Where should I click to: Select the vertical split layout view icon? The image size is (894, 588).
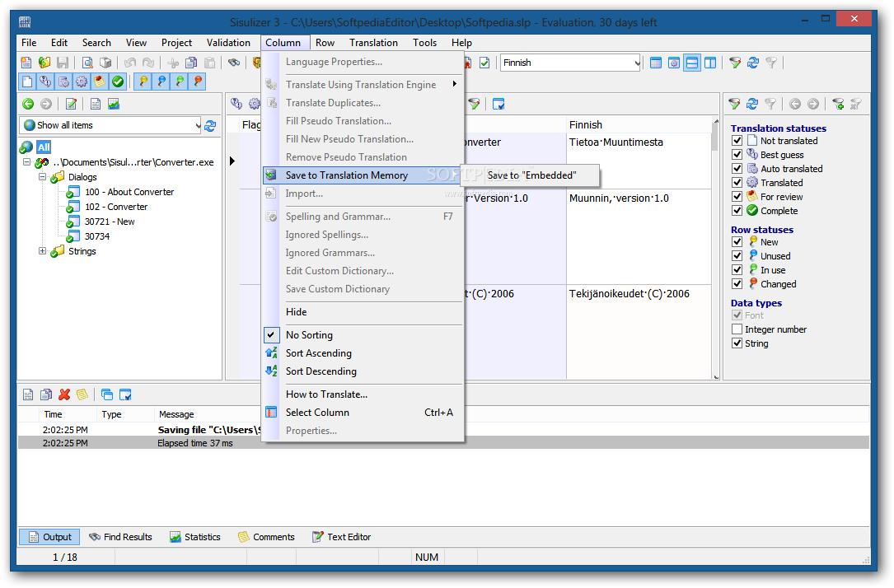point(709,63)
